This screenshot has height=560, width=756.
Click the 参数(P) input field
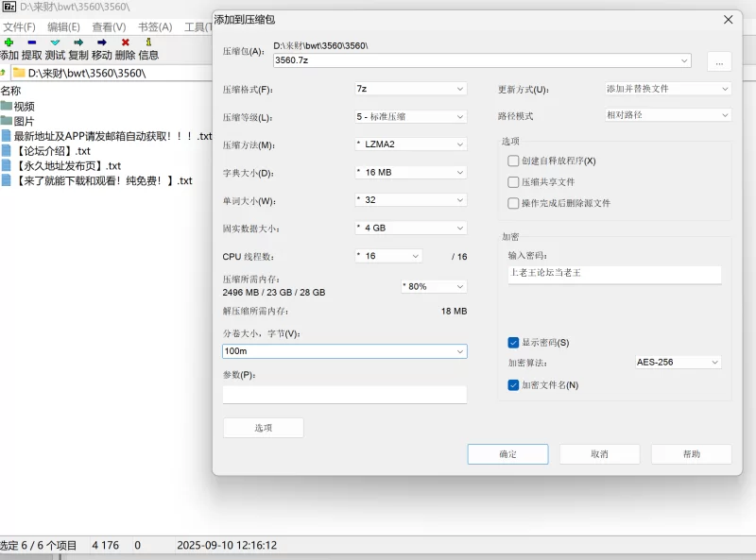tap(345, 394)
